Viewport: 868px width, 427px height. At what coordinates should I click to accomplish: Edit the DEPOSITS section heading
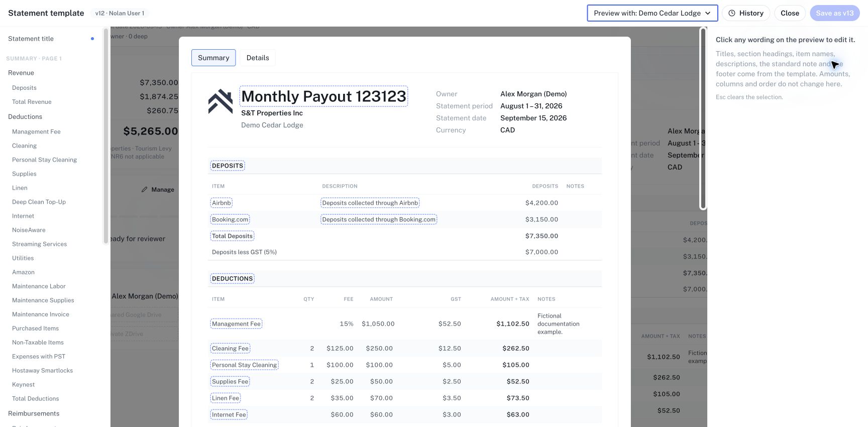(228, 166)
